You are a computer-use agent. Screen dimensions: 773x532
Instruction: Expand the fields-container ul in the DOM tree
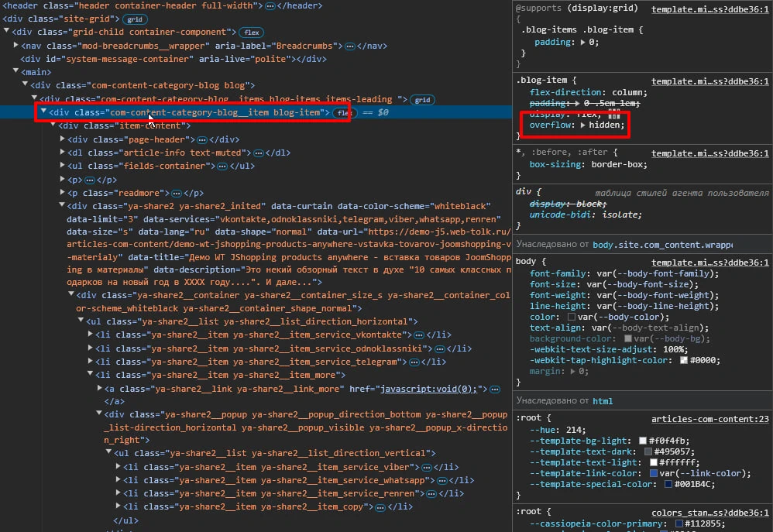click(x=64, y=165)
